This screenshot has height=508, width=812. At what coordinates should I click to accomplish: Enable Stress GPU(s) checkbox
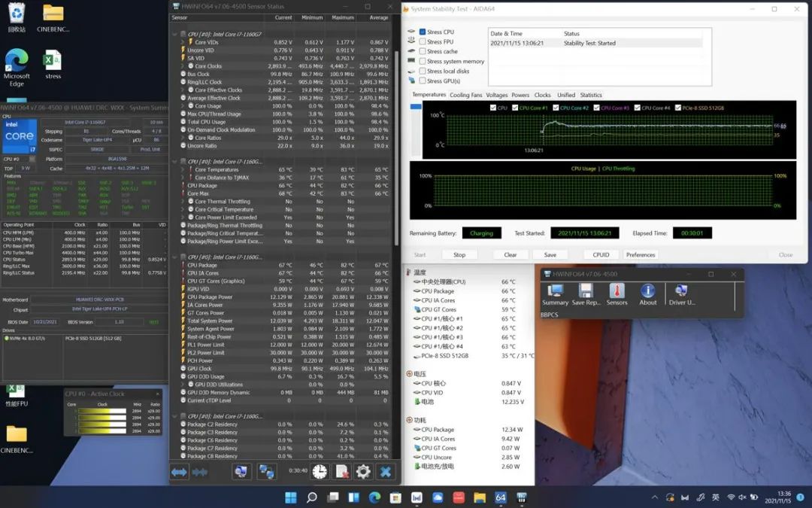pyautogui.click(x=423, y=81)
